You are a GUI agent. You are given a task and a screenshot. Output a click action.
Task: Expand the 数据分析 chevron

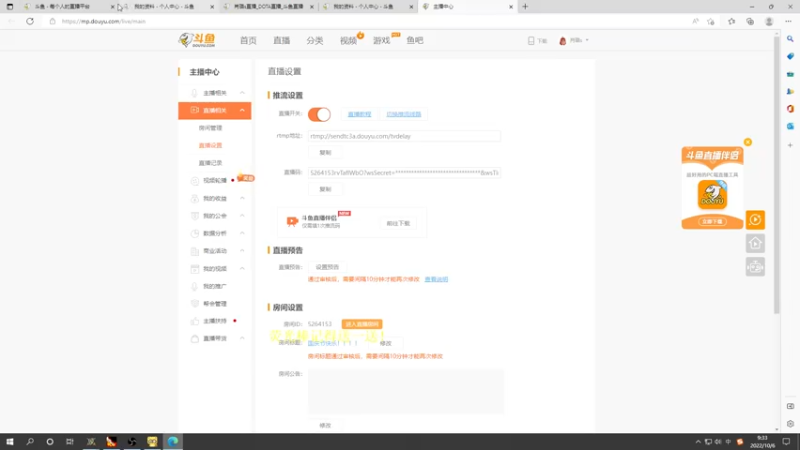point(242,233)
